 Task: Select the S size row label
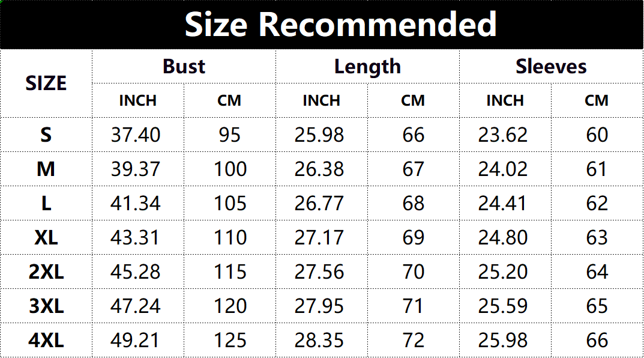[46, 135]
